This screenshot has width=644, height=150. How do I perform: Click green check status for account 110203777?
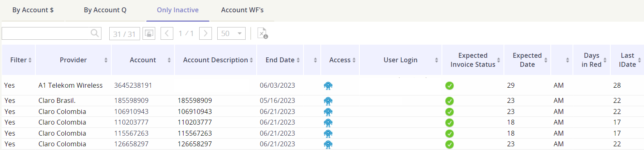(x=450, y=123)
